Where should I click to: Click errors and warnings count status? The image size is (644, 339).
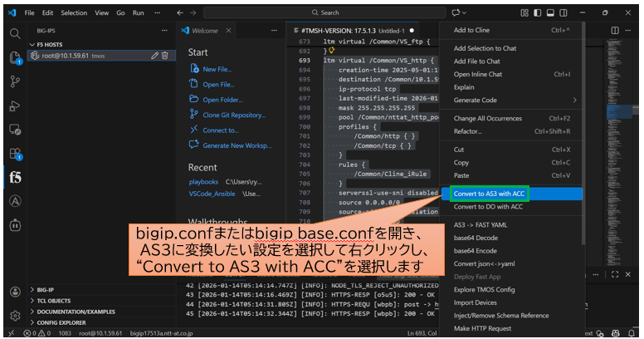pos(37,333)
